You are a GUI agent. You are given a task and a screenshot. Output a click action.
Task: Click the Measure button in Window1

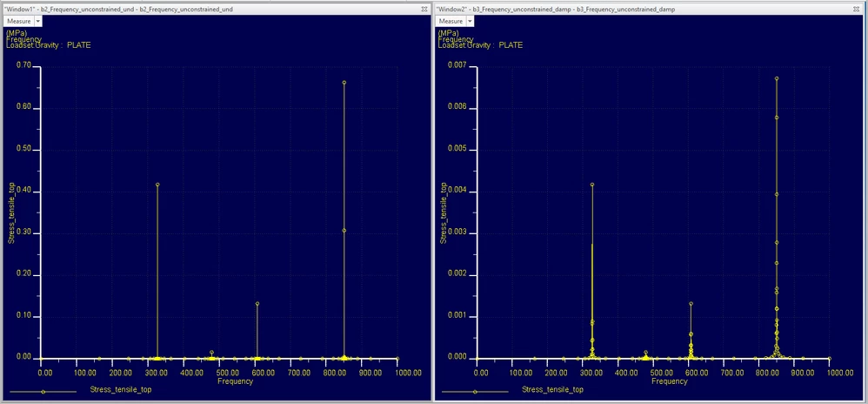coord(19,21)
